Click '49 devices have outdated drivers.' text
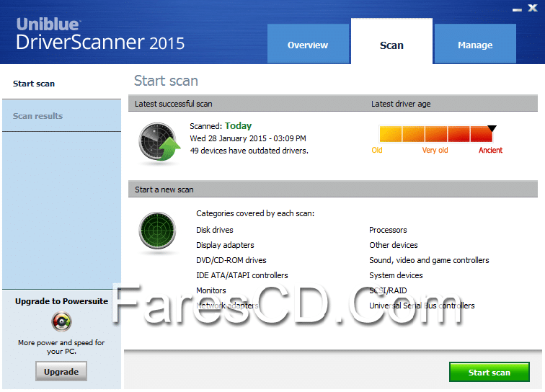Viewport: 545px width, 392px height. click(249, 151)
